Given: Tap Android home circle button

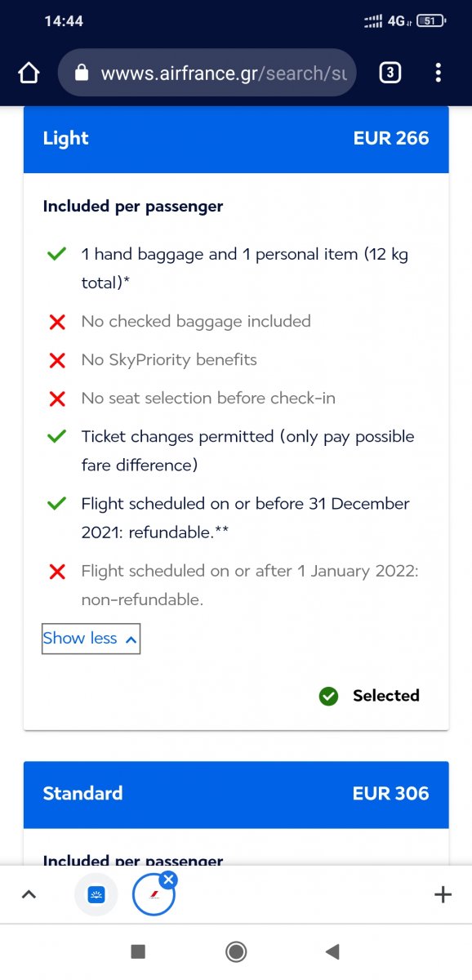Looking at the screenshot, I should (x=236, y=951).
